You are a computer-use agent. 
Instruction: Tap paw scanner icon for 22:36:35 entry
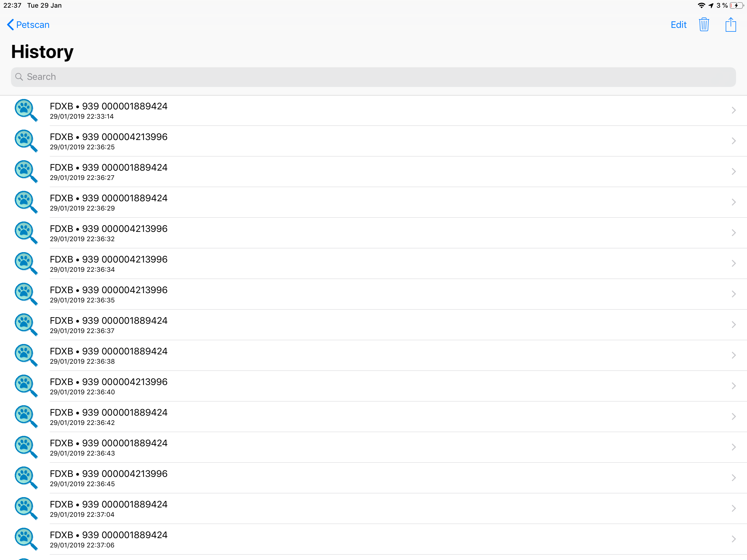[26, 294]
